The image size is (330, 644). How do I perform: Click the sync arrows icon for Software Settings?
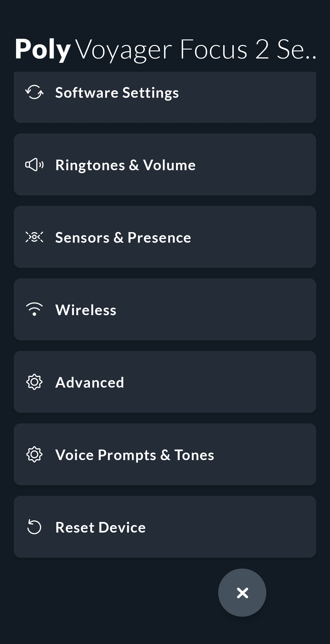[x=34, y=92]
